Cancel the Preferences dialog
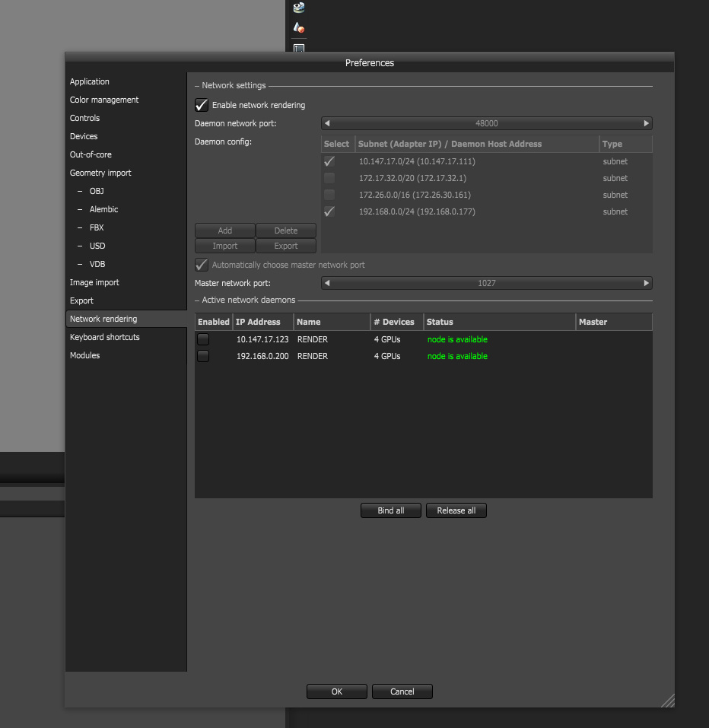Screen dimensions: 709x728 point(402,691)
